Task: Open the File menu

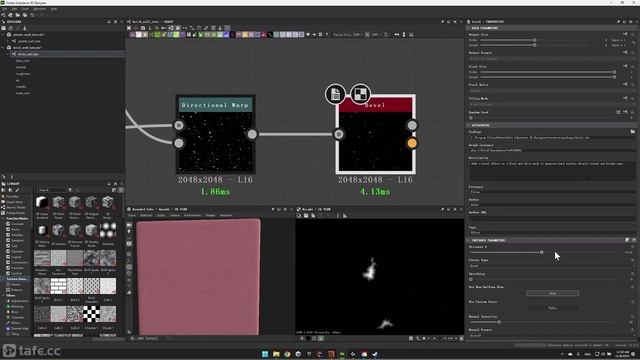Action: click(4, 9)
